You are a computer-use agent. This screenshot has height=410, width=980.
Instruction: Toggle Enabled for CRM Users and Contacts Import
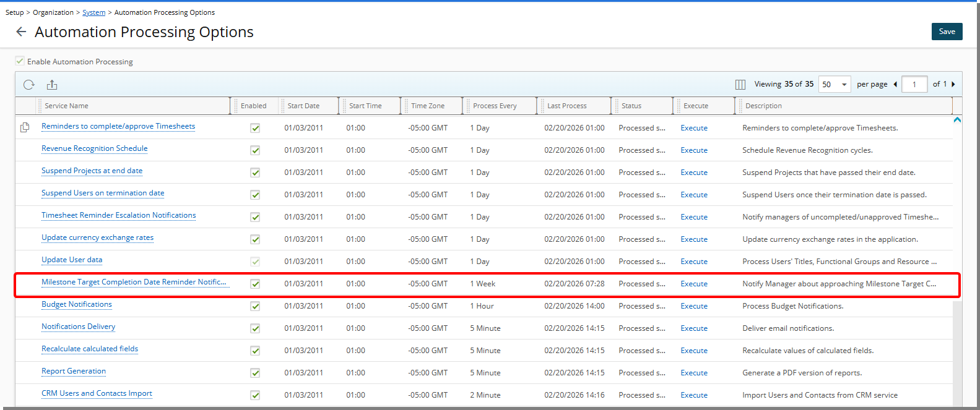tap(255, 395)
